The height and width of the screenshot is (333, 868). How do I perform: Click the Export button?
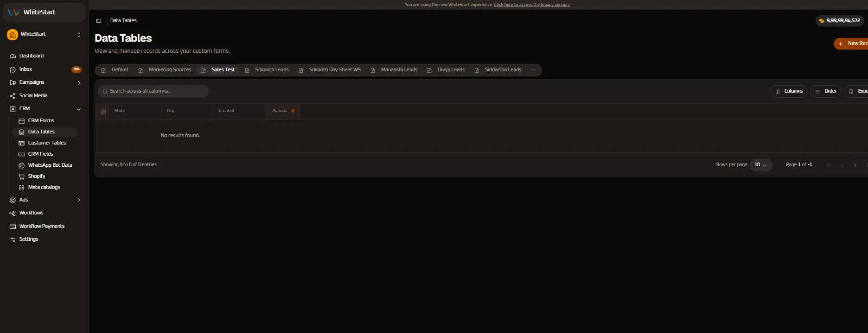pos(856,91)
